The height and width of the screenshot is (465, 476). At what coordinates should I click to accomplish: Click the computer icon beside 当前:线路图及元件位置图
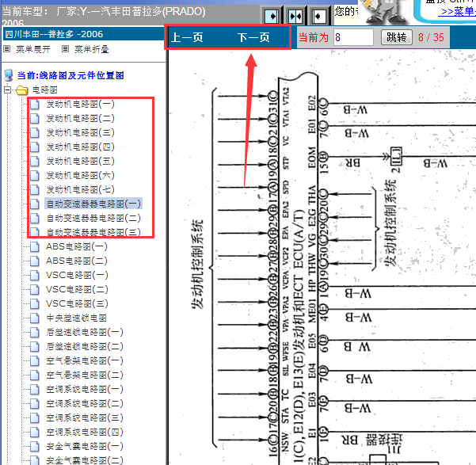coord(9,75)
